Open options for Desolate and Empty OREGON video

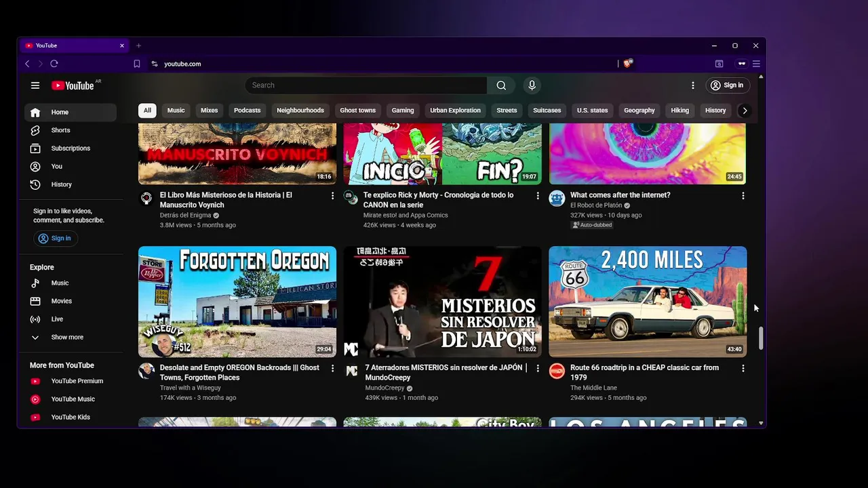point(332,368)
